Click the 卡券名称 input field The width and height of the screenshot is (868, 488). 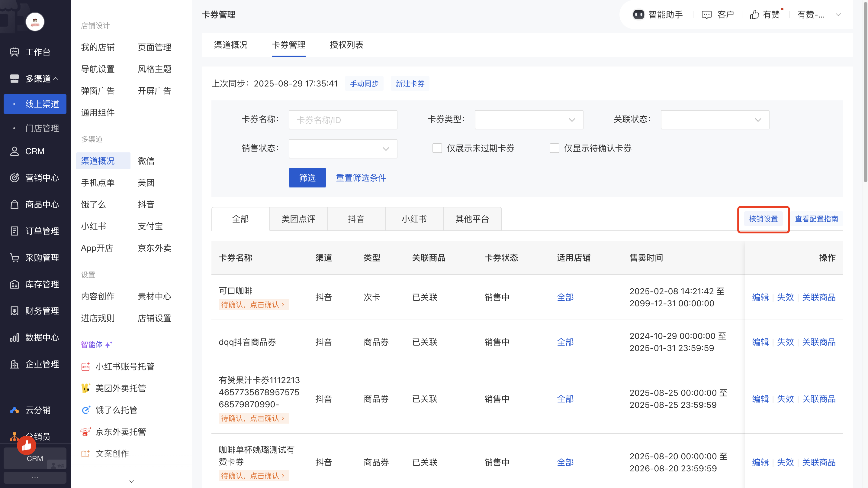pyautogui.click(x=343, y=120)
